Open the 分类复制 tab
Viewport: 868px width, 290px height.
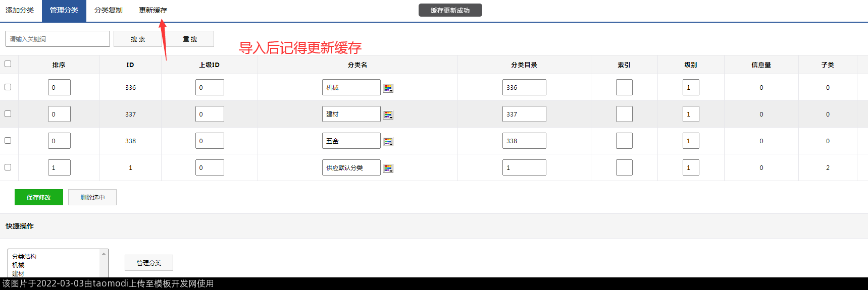pyautogui.click(x=108, y=11)
